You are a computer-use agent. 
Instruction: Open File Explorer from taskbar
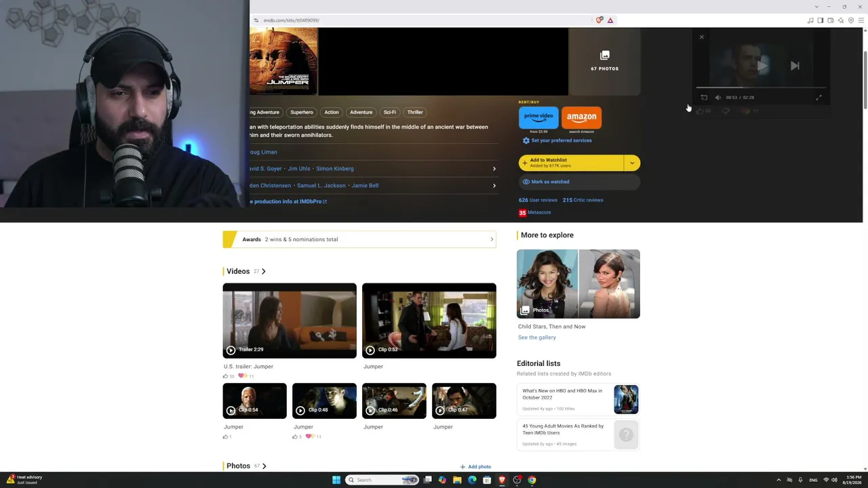pyautogui.click(x=457, y=480)
